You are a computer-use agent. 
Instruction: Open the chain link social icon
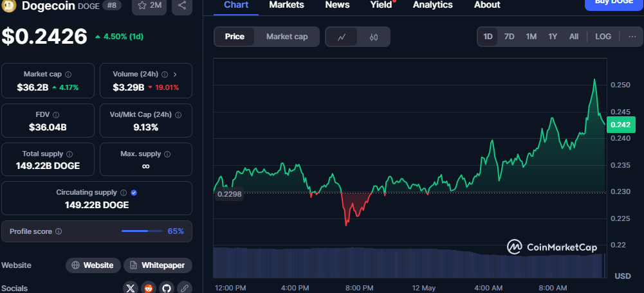[x=185, y=288]
